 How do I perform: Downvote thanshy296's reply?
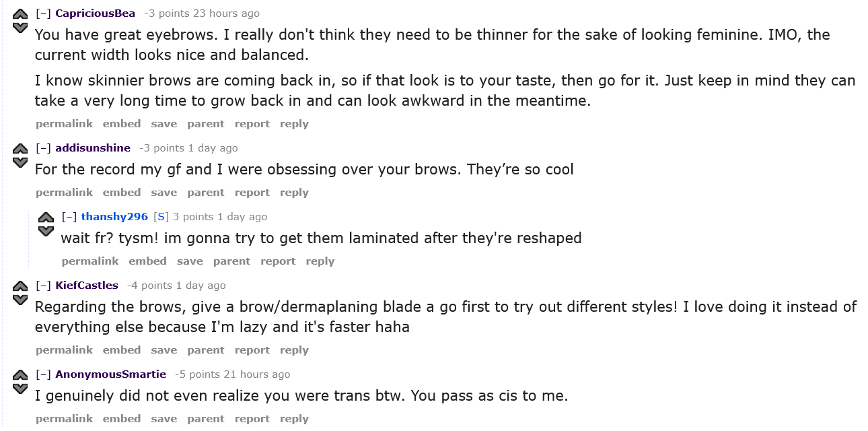pos(46,231)
